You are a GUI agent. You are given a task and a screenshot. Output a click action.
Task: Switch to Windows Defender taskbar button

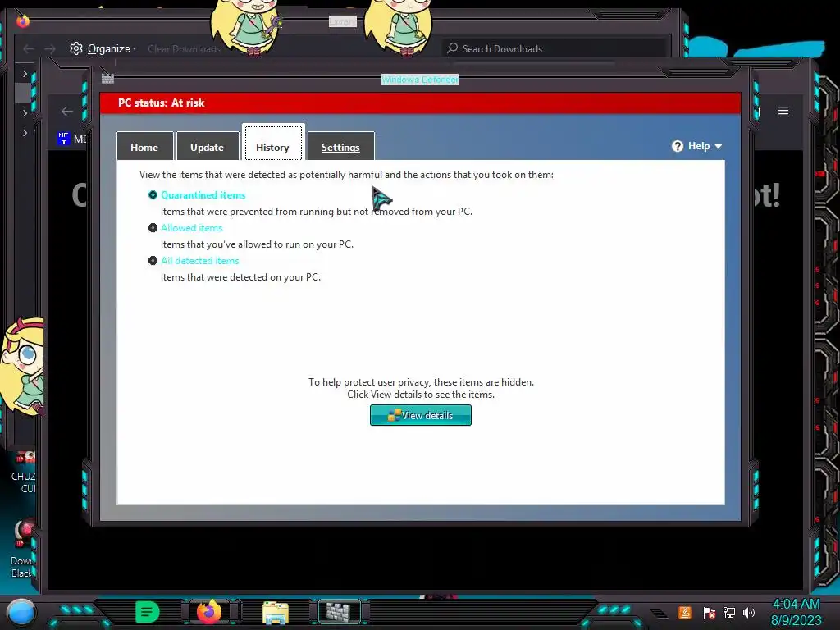[x=339, y=612]
